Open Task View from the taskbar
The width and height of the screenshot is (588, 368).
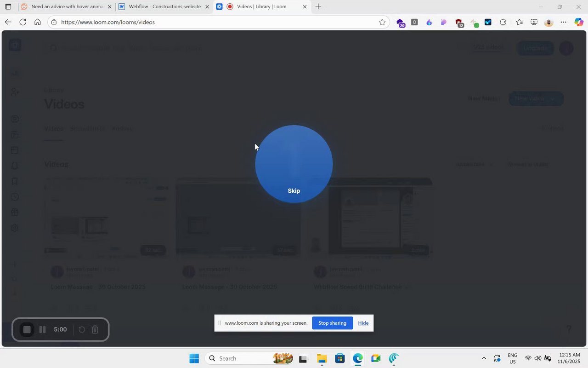[x=303, y=358]
